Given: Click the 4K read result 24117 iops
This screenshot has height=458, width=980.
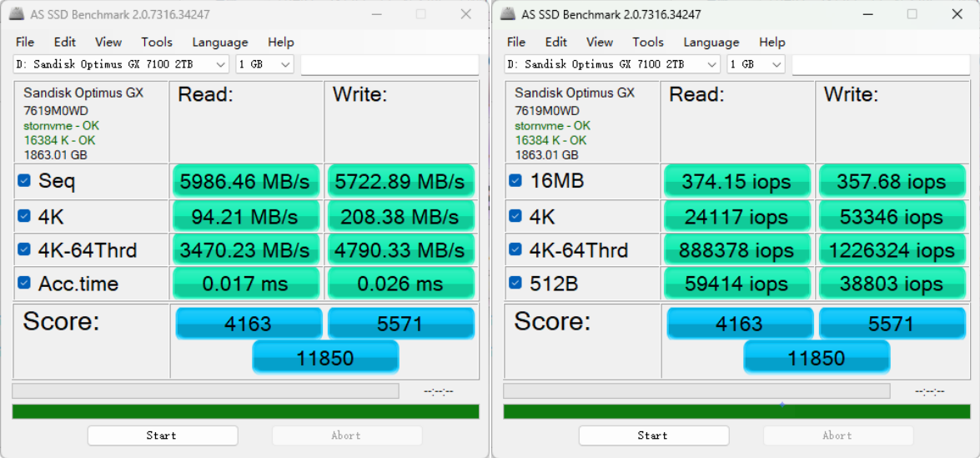Looking at the screenshot, I should [736, 216].
